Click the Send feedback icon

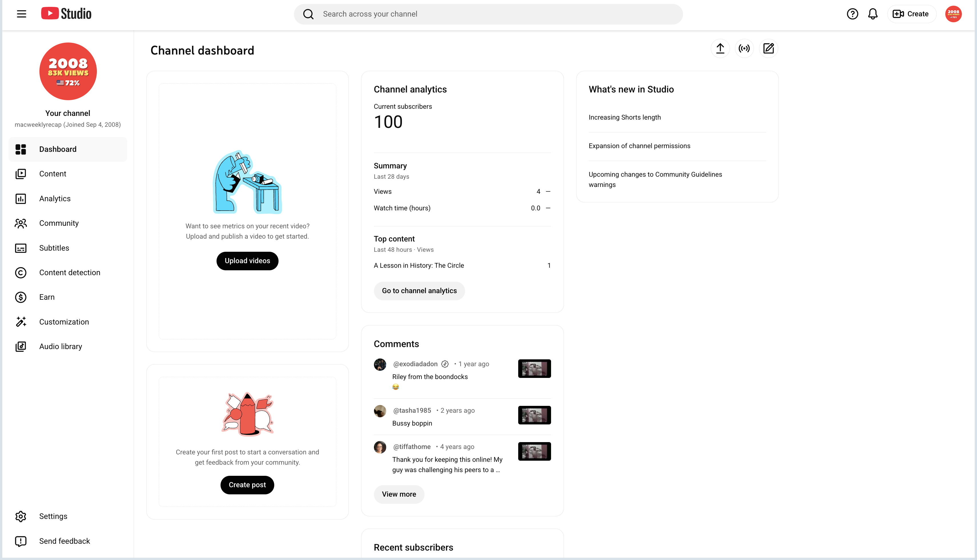[x=21, y=541]
